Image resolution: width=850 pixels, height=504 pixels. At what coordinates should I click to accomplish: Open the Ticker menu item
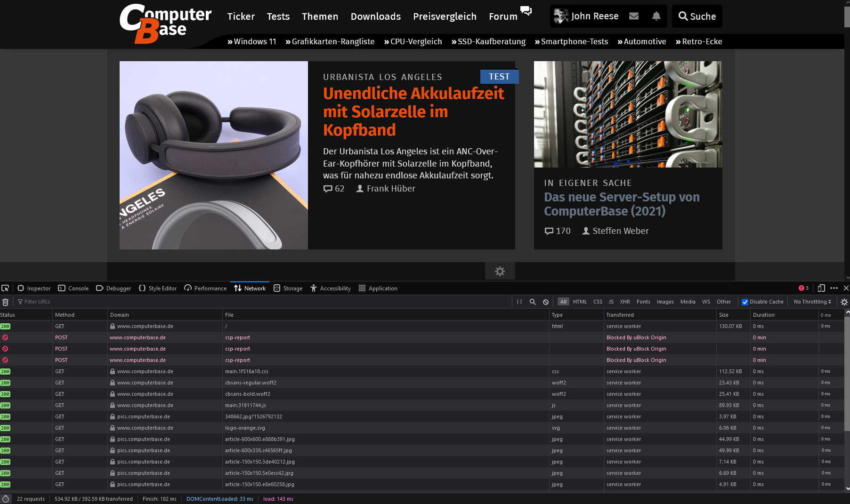pyautogui.click(x=241, y=16)
